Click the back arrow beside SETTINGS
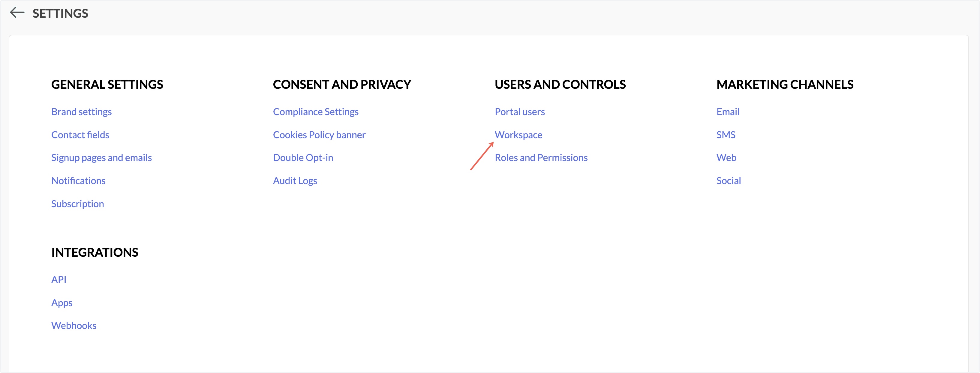Screen dimensions: 980x373 [x=17, y=13]
